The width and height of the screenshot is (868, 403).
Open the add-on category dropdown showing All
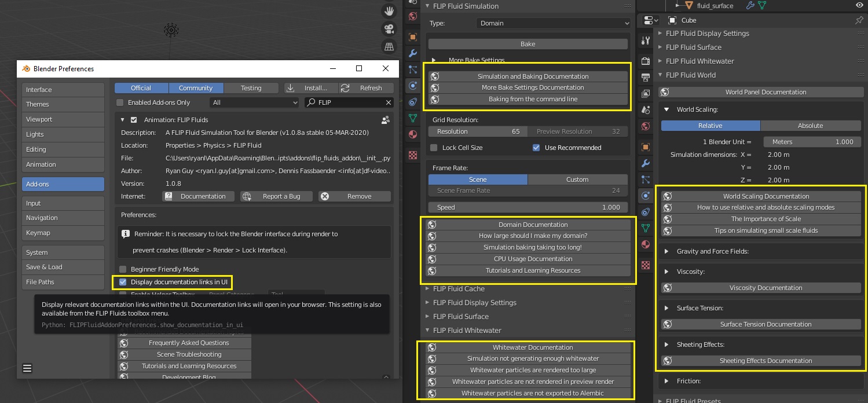pos(254,102)
